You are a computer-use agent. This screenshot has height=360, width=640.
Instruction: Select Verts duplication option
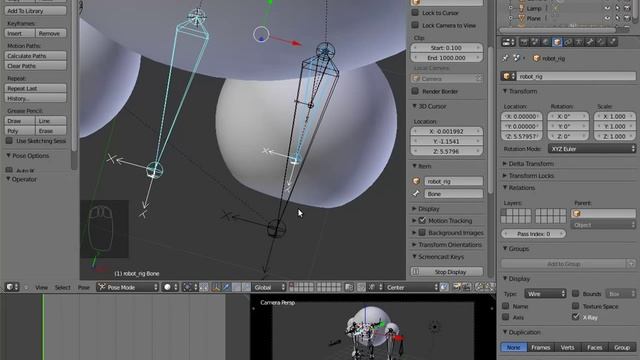(567, 347)
